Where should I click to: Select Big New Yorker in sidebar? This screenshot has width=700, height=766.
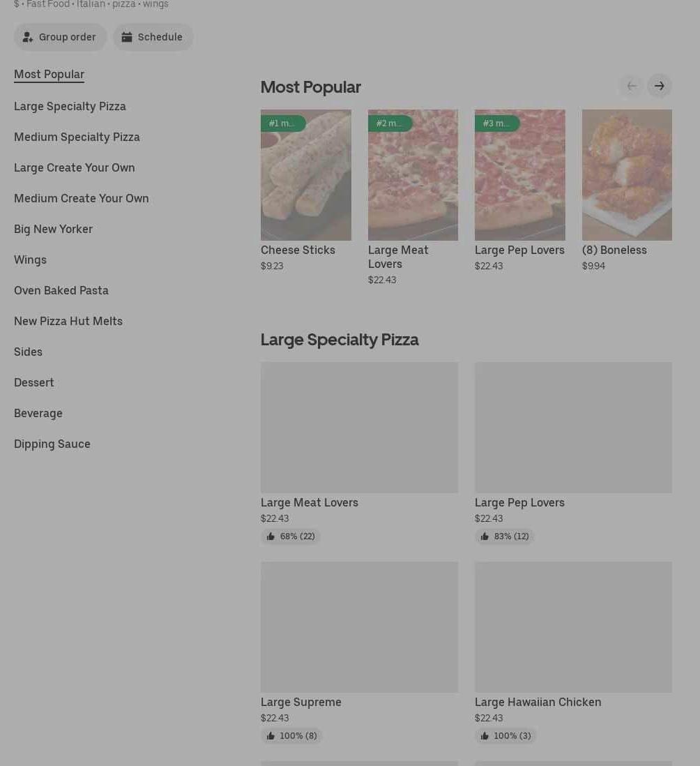[x=53, y=229]
